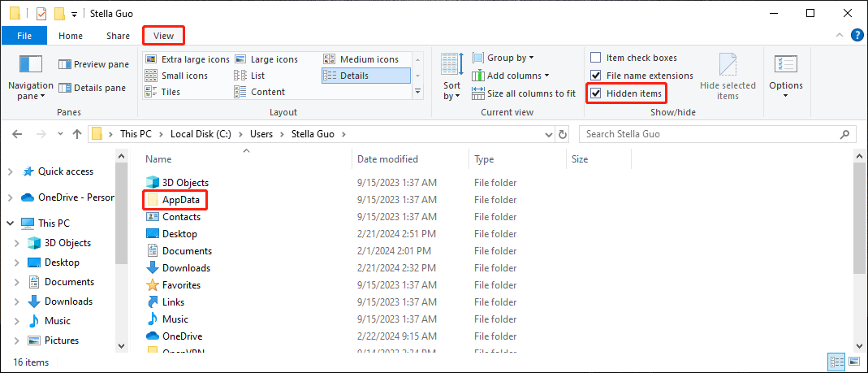868x373 pixels.
Task: Switch to details view in status bar
Action: click(x=836, y=362)
